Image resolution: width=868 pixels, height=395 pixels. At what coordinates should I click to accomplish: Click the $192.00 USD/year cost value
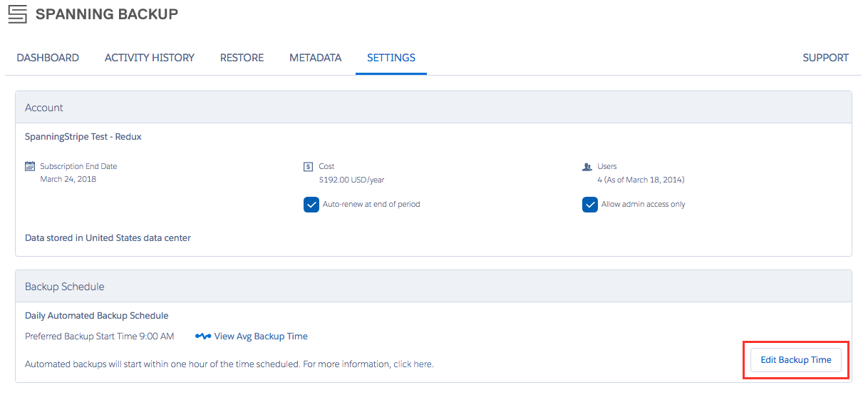352,180
